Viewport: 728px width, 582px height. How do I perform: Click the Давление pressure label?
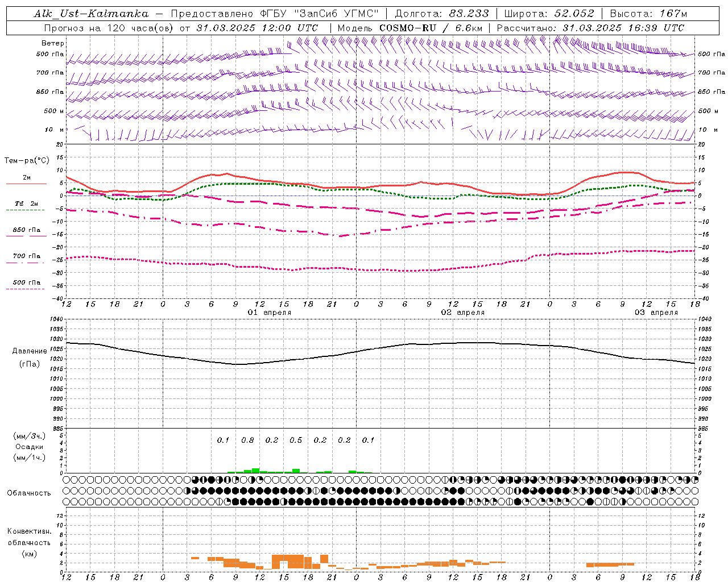[x=30, y=351]
